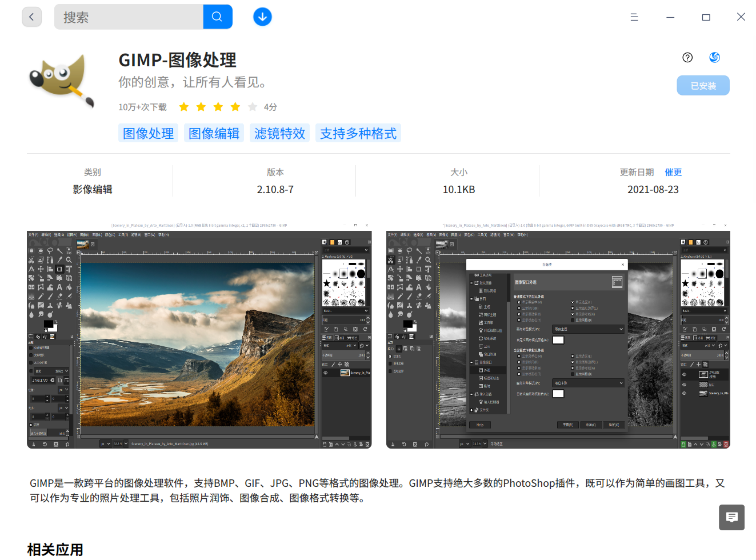Select the 图像编辑 tag
756x560 pixels.
point(214,133)
